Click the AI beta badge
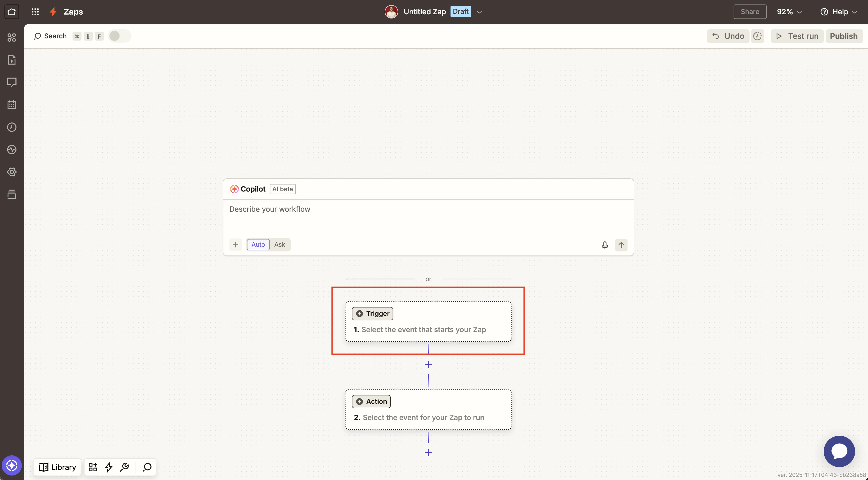 point(282,189)
